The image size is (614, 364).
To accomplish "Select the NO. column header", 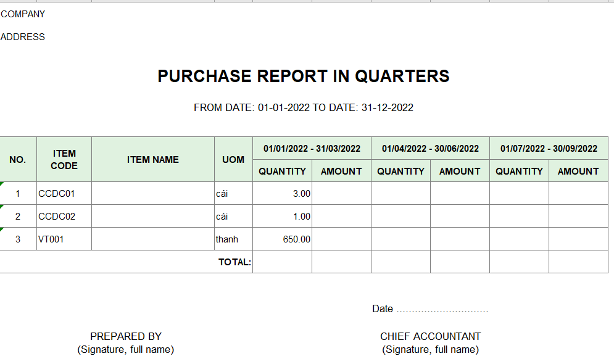I will point(18,159).
